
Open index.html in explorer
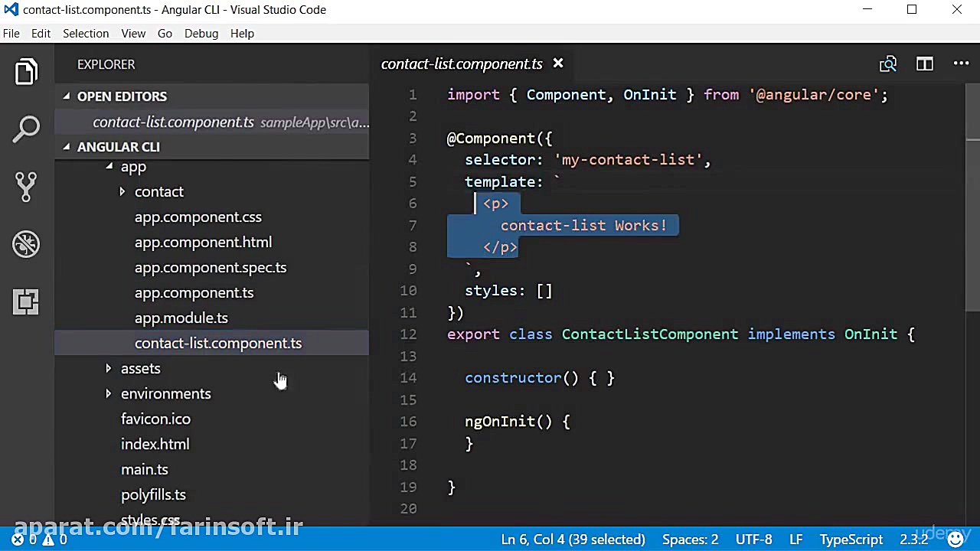[x=155, y=444]
